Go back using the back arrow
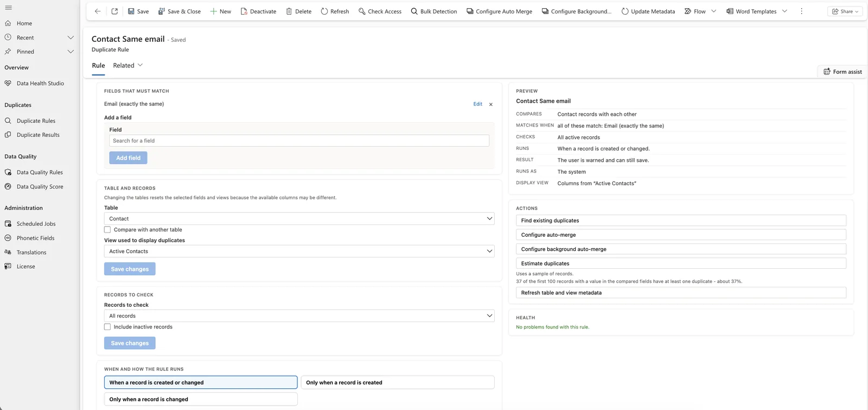Viewport: 868px width, 410px height. tap(98, 11)
